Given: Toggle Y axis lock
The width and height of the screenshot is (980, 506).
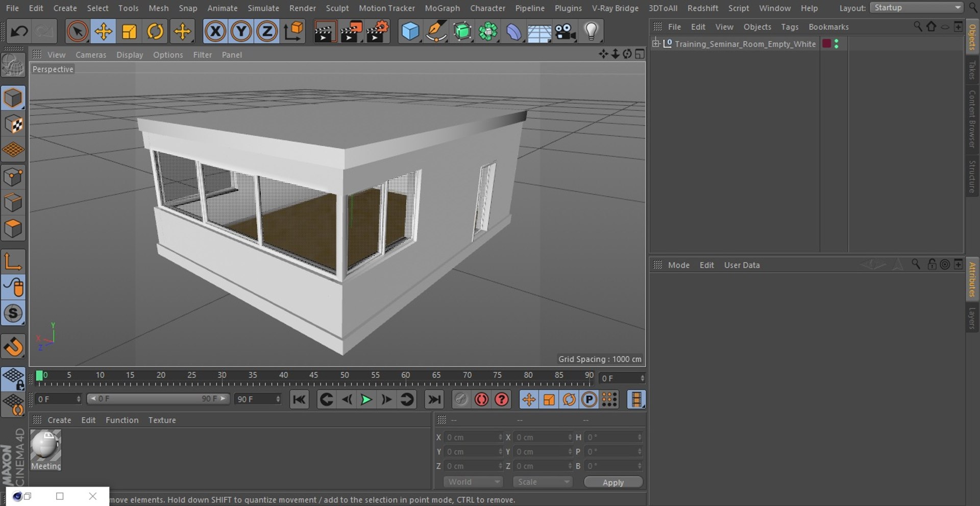Looking at the screenshot, I should coord(241,32).
